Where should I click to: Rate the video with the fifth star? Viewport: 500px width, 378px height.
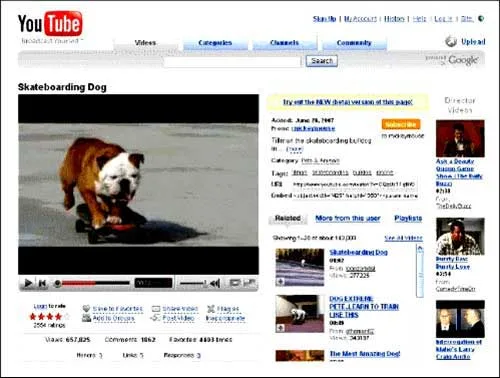click(x=67, y=316)
